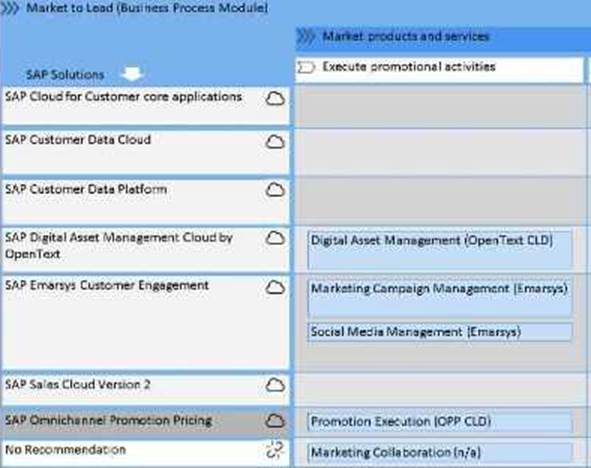Open Marketing Campaign Management (Emarsys) box
This screenshot has width=591, height=468.
click(x=440, y=298)
